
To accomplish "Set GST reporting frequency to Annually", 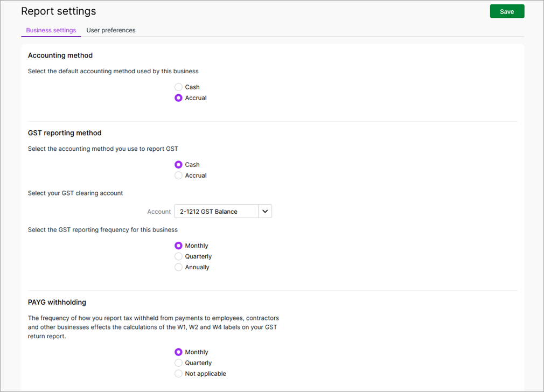I will pyautogui.click(x=178, y=267).
